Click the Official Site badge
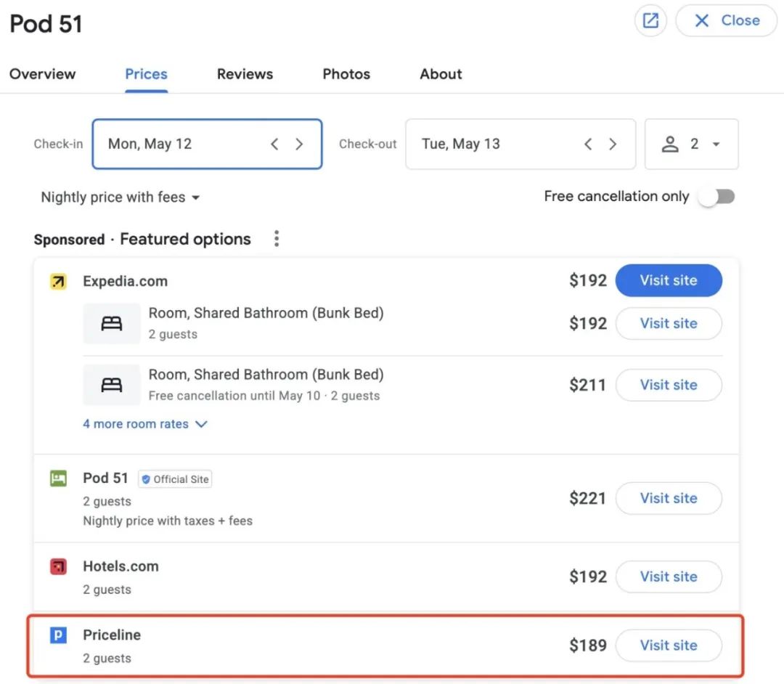The image size is (784, 684). (175, 479)
